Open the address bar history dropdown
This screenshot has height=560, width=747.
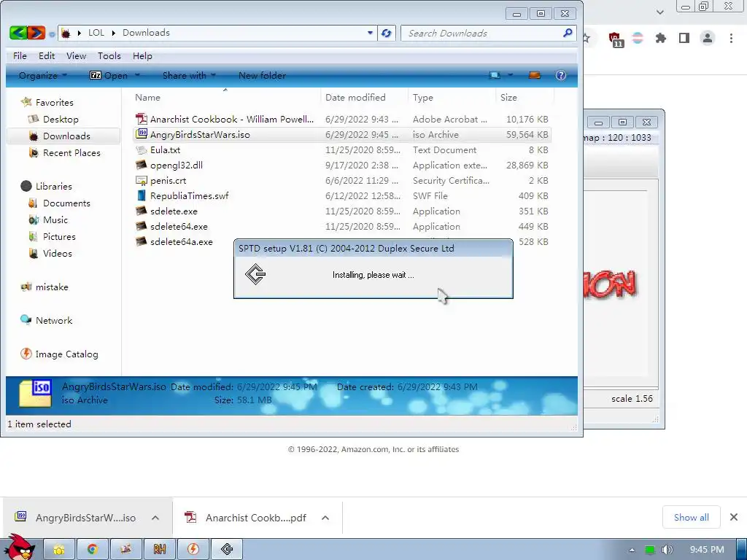[x=370, y=33]
